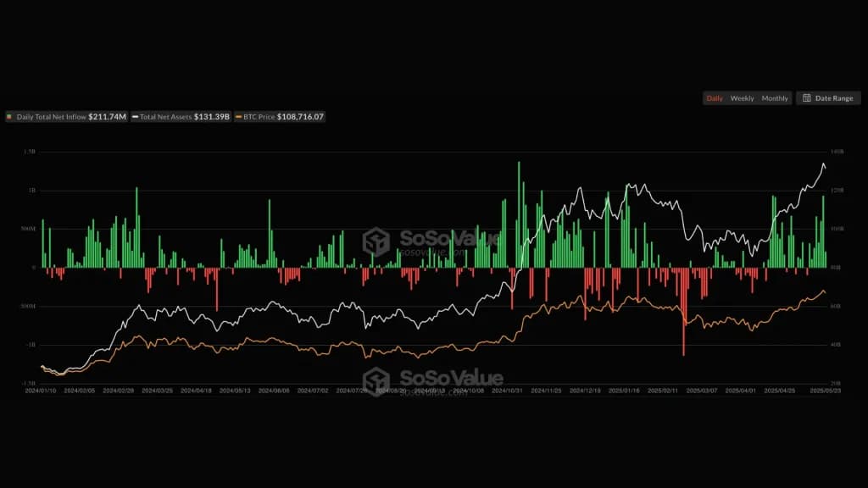Click the 2024/03/25 date axis label
Image resolution: width=868 pixels, height=488 pixels.
[x=157, y=391]
